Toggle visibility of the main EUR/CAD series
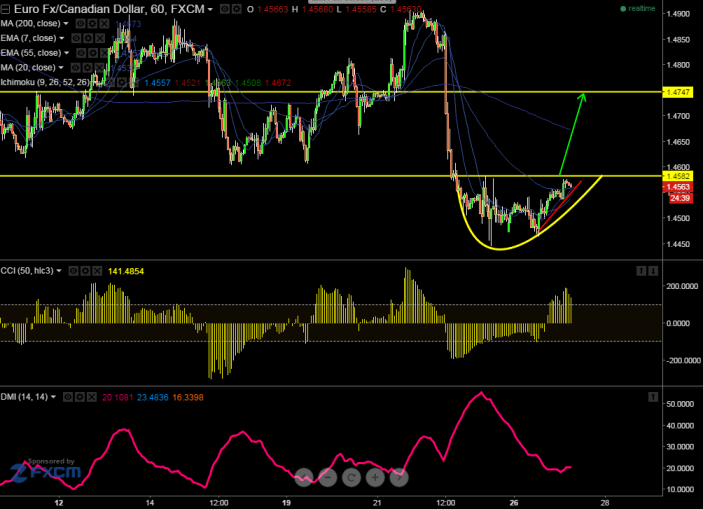The height and width of the screenshot is (509, 703). 225,9
